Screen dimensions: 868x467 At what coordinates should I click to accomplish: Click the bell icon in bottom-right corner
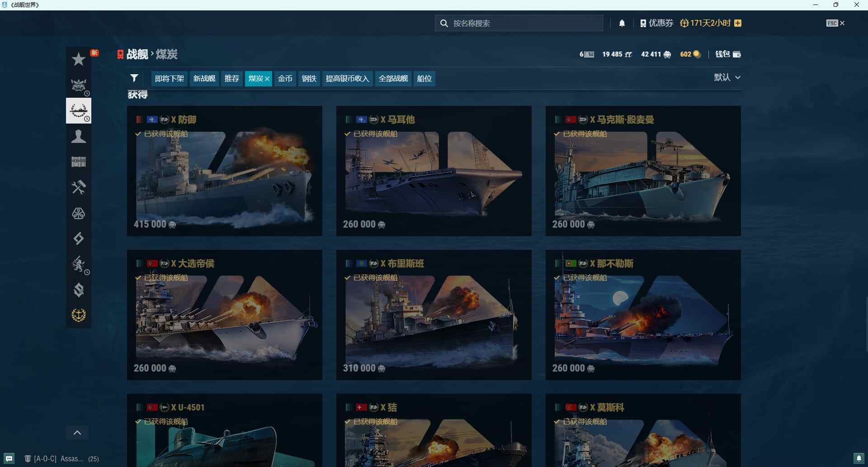click(x=859, y=458)
